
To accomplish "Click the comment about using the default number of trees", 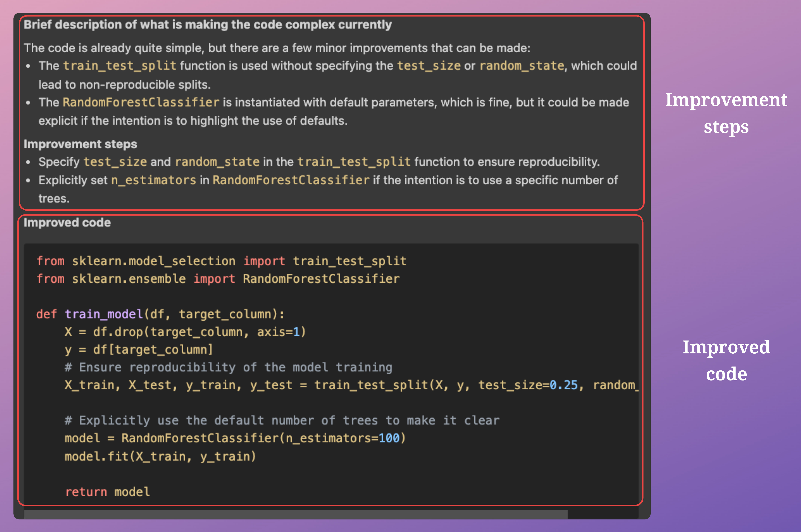I will click(282, 420).
